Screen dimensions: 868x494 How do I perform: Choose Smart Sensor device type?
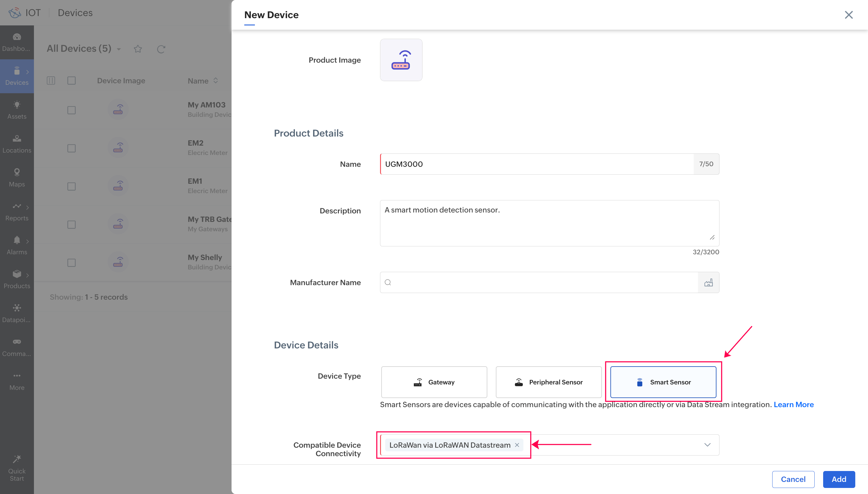(x=663, y=382)
